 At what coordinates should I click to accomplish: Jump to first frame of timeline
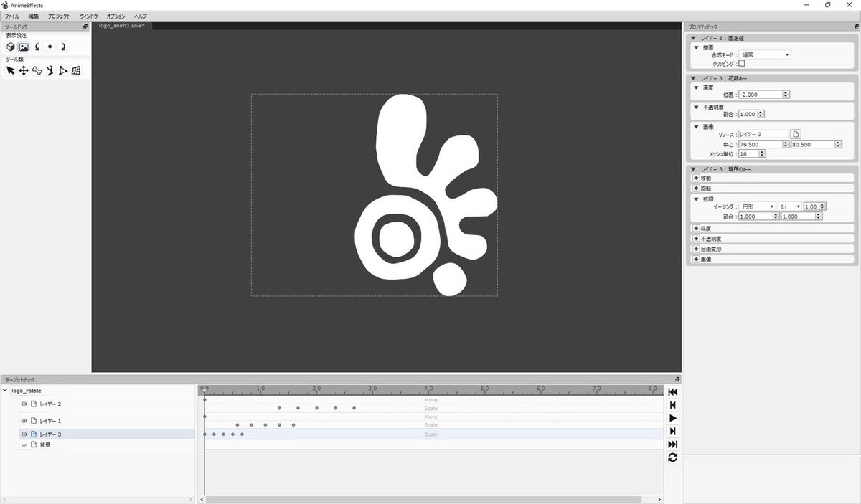click(x=672, y=392)
